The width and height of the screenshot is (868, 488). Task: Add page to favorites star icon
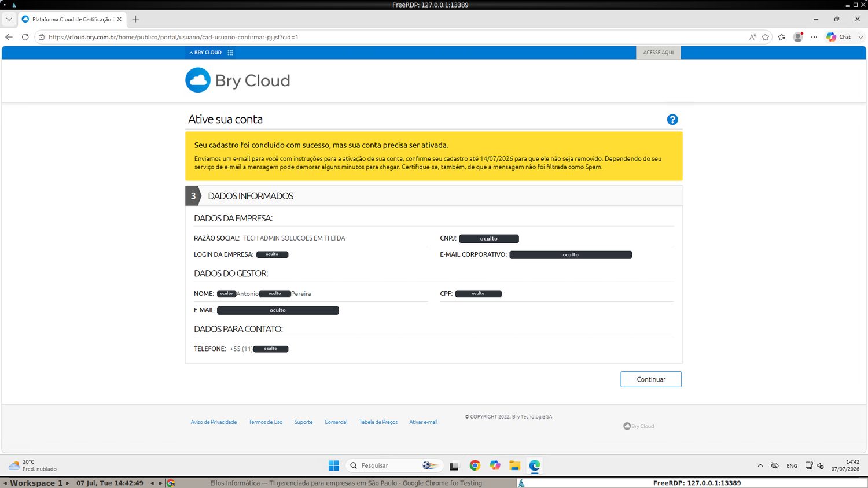coord(766,37)
